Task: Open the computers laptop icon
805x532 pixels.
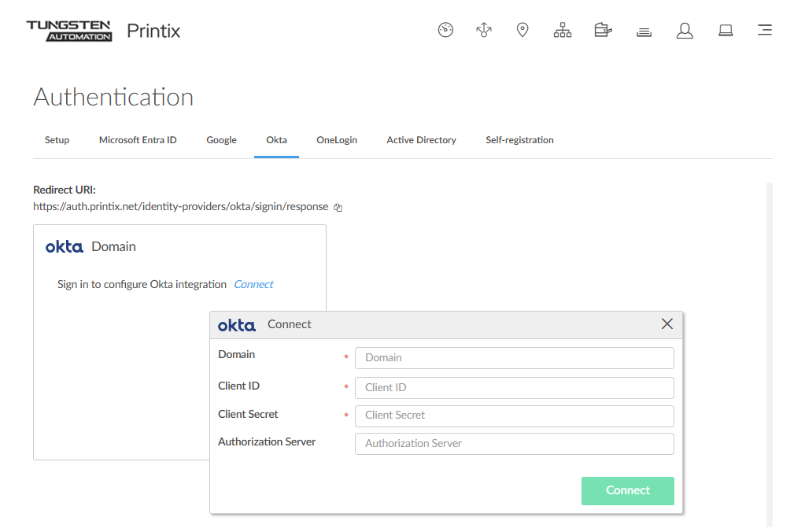Action: point(726,31)
